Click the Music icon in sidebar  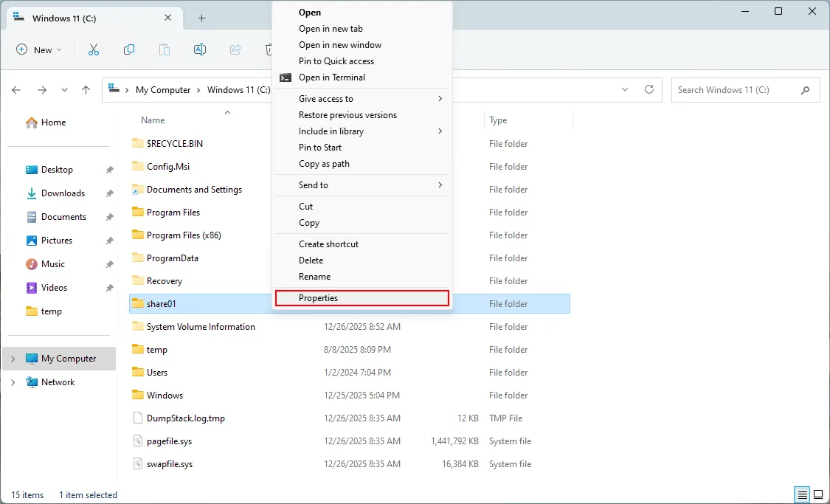(x=32, y=263)
